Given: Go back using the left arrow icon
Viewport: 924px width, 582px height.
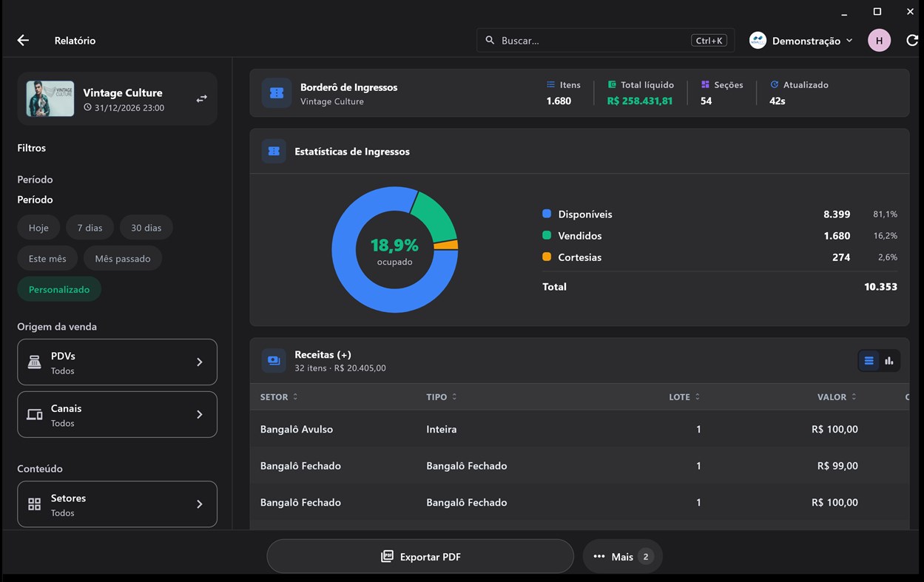Looking at the screenshot, I should pos(23,41).
